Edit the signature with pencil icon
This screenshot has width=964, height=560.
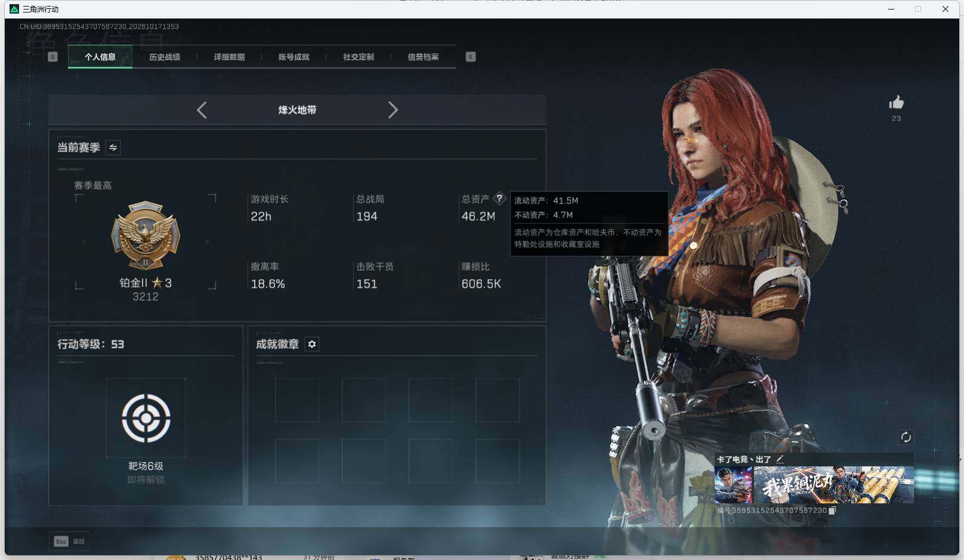click(780, 459)
